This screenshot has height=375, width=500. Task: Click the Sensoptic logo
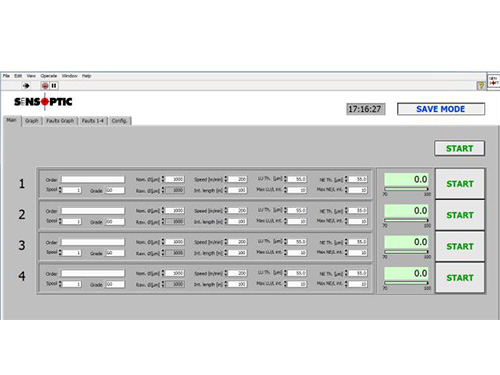(43, 102)
